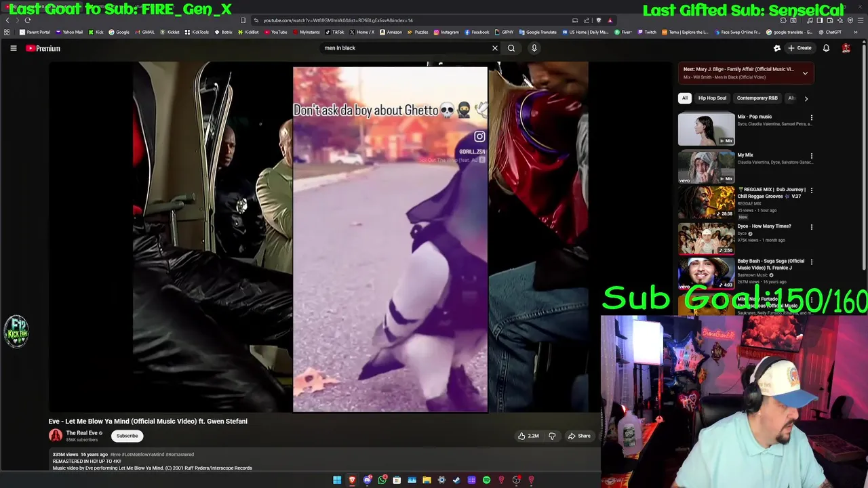Open the Twitch bookmark

(x=646, y=32)
